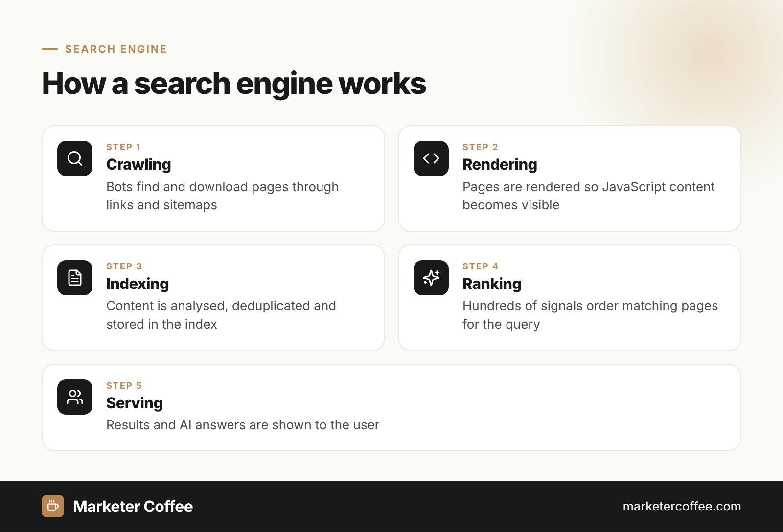This screenshot has height=532, width=783.
Task: Select the Rendering title
Action: click(500, 165)
